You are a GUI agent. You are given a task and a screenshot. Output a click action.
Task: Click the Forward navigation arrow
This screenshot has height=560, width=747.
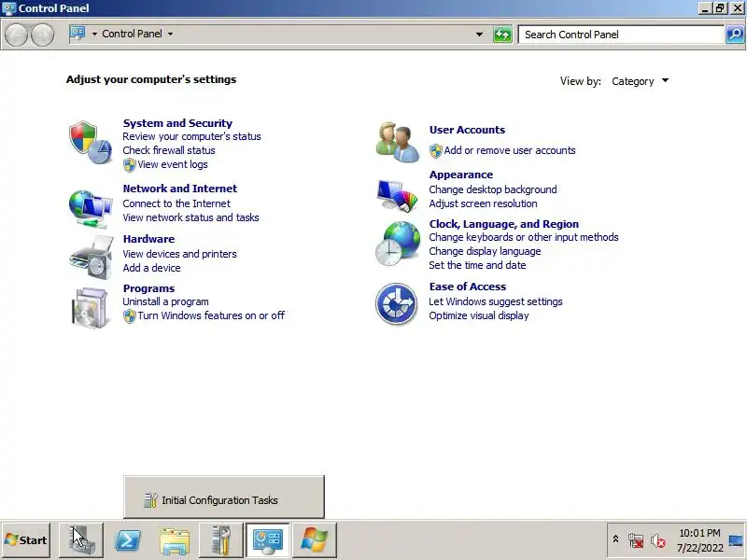click(42, 35)
